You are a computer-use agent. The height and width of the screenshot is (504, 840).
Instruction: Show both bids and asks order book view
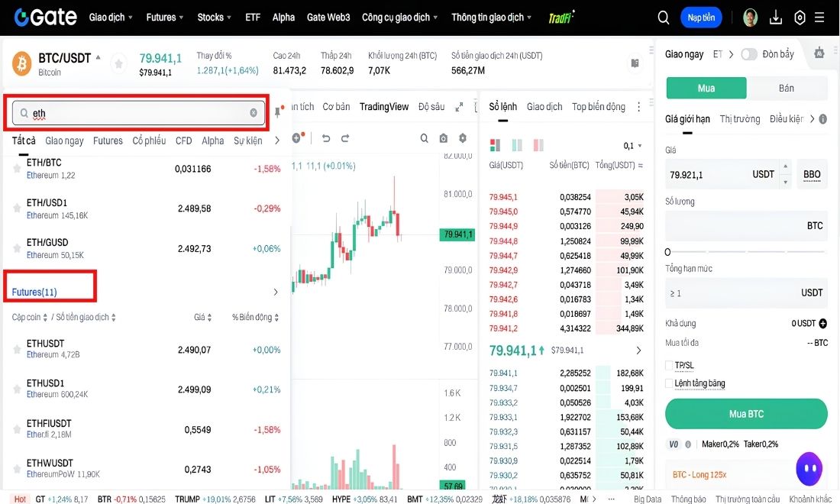495,145
